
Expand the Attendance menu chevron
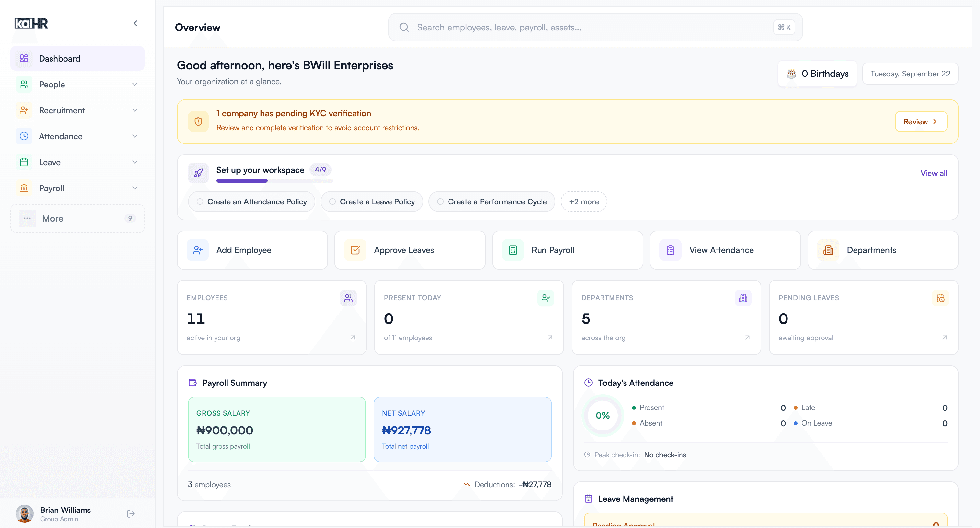click(x=135, y=136)
